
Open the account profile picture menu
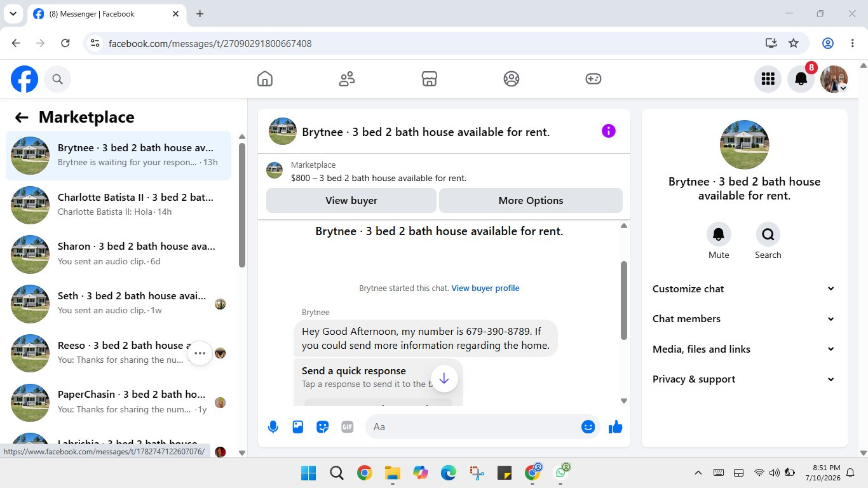point(834,79)
